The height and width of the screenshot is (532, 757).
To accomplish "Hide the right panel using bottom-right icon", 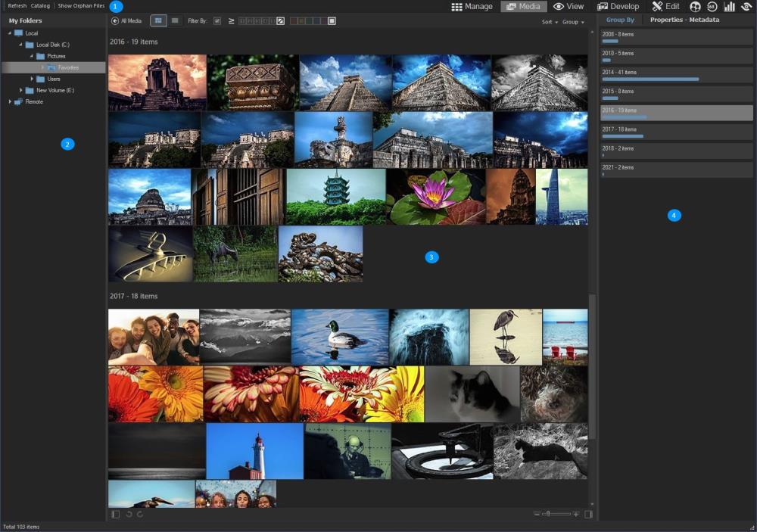I will pos(589,515).
